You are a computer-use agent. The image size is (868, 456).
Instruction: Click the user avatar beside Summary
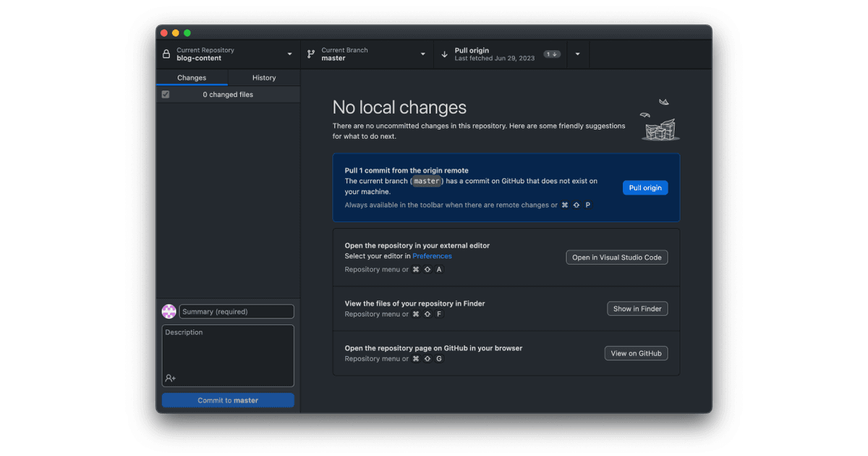169,311
